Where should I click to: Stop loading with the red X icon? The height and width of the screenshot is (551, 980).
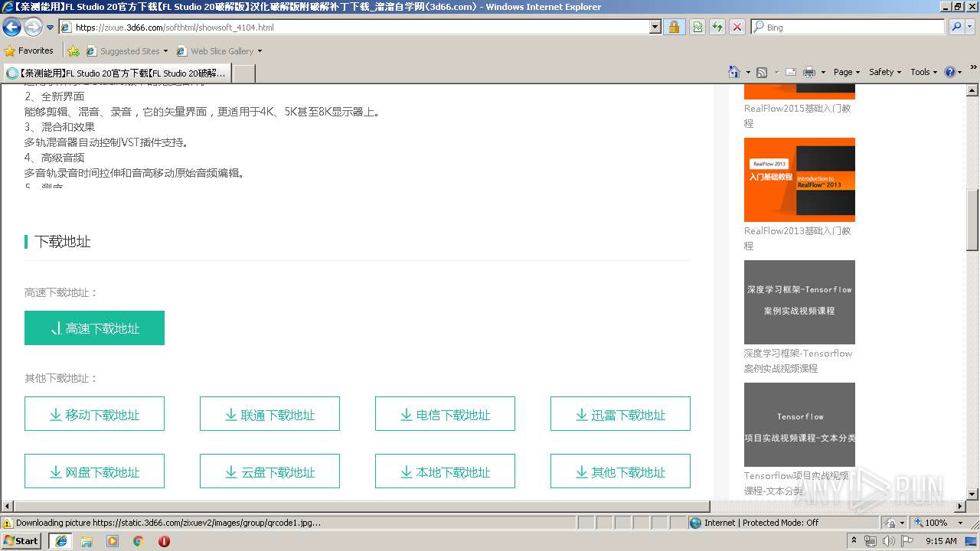pyautogui.click(x=737, y=27)
